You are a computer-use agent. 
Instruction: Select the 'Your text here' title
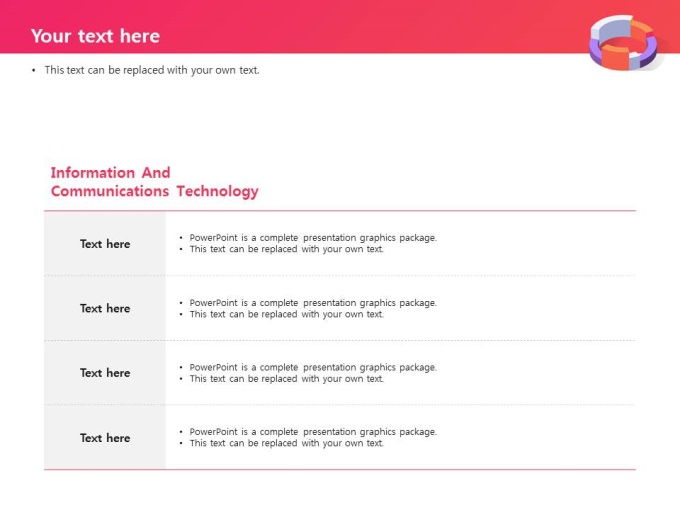pyautogui.click(x=95, y=36)
